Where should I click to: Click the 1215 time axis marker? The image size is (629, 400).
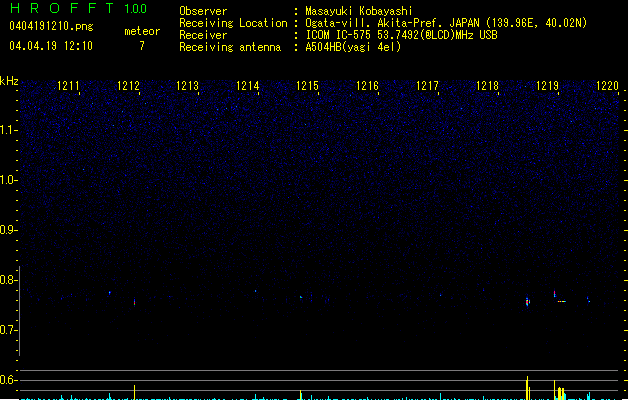307,86
